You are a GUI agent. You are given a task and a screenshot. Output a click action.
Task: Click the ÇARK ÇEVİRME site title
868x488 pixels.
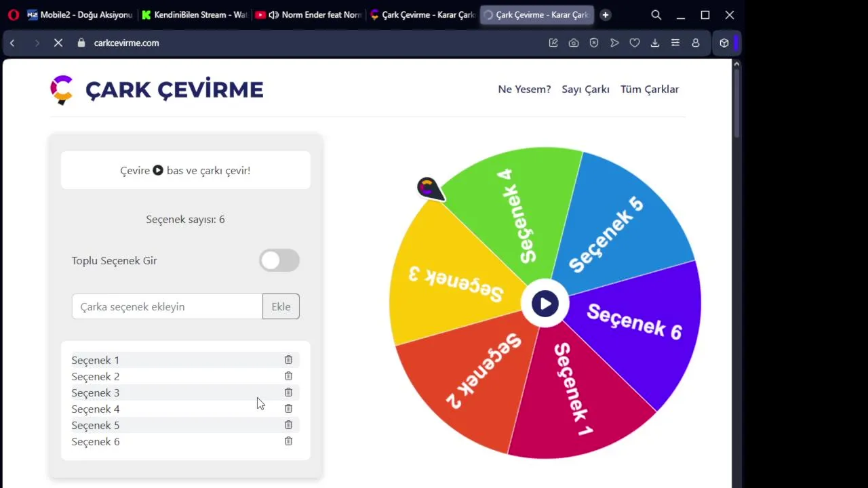(x=174, y=89)
